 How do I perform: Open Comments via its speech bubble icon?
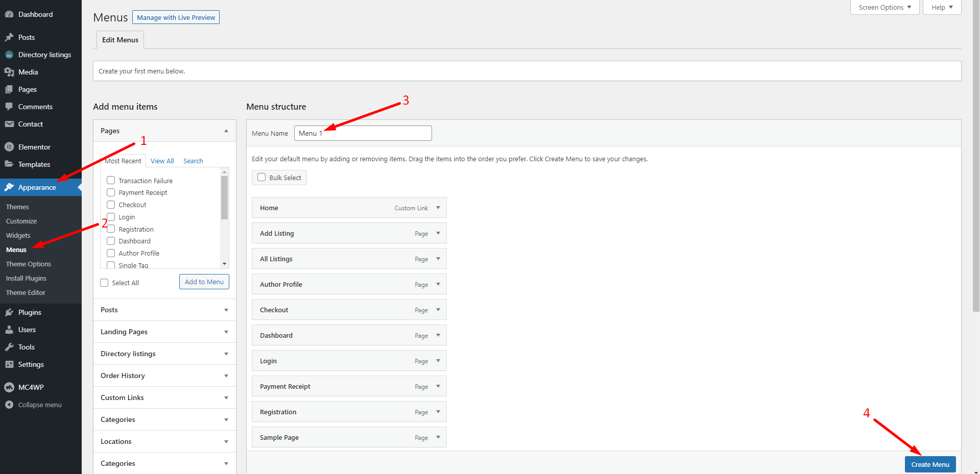click(10, 106)
